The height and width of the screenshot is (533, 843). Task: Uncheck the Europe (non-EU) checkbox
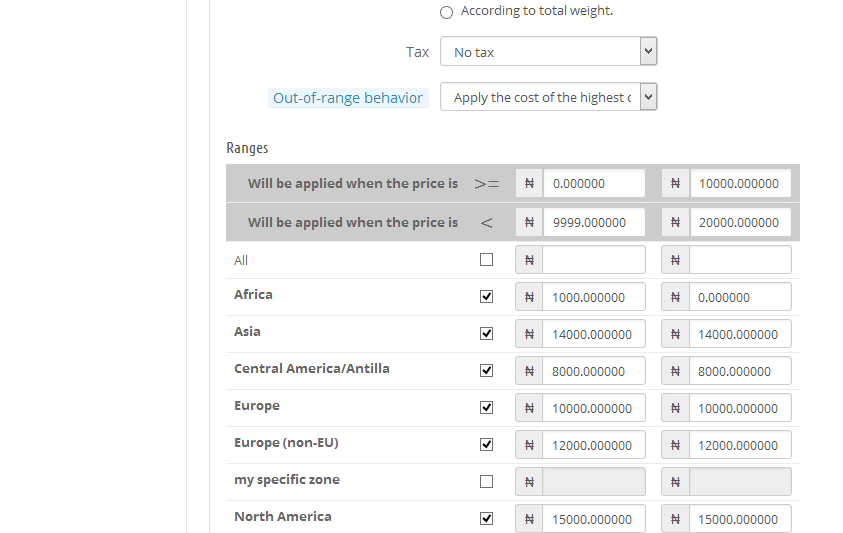487,445
